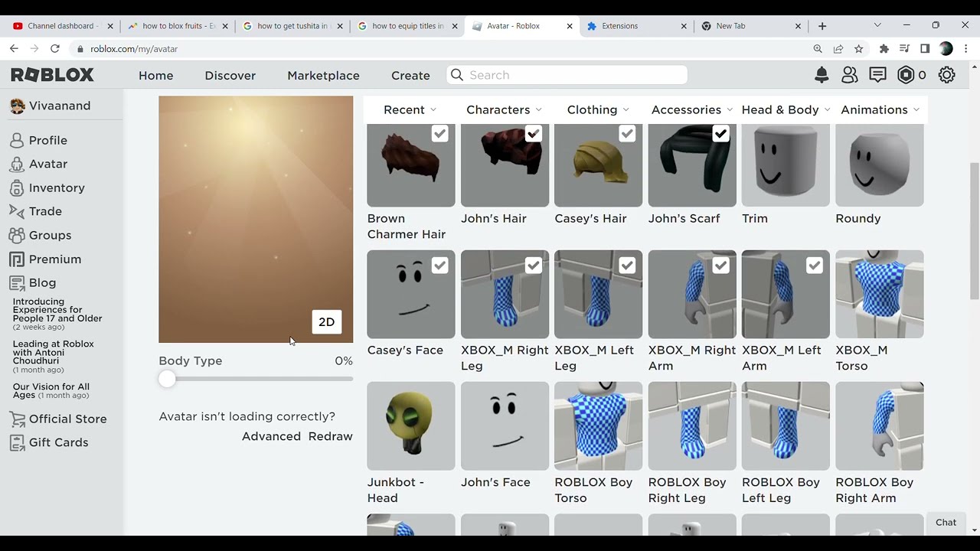Click the search magnifier icon
The height and width of the screenshot is (551, 980).
pos(457,75)
